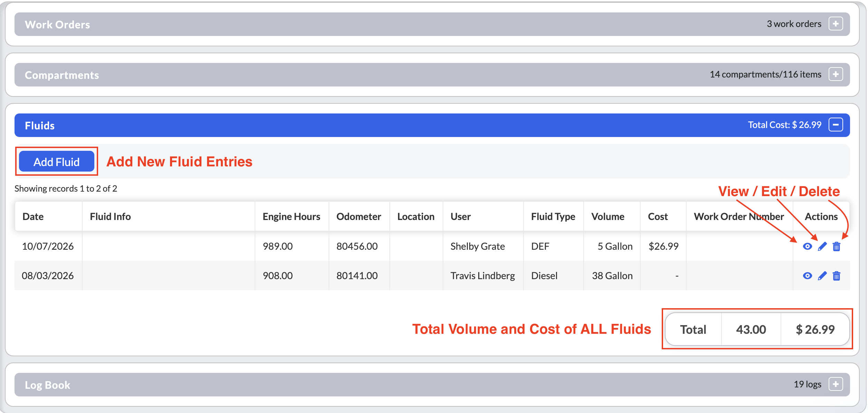Click the Compartments header title
Viewport: 868px width, 413px height.
tap(62, 75)
